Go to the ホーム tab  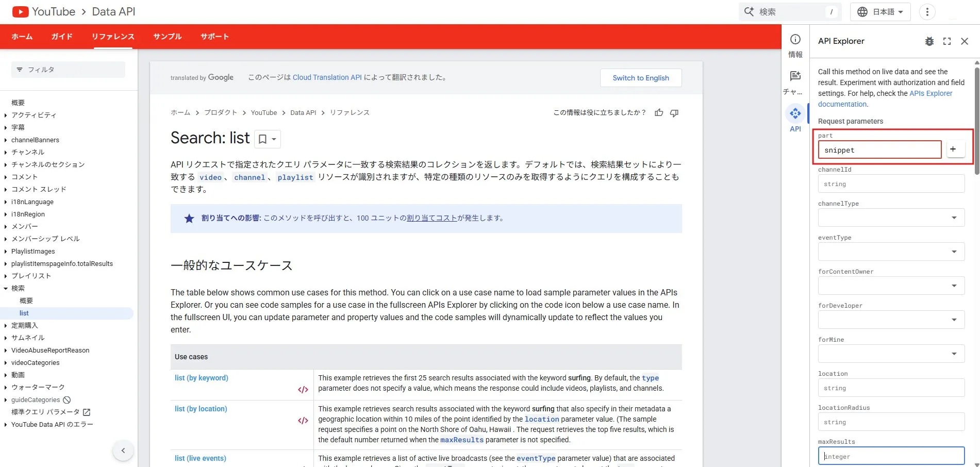point(22,37)
